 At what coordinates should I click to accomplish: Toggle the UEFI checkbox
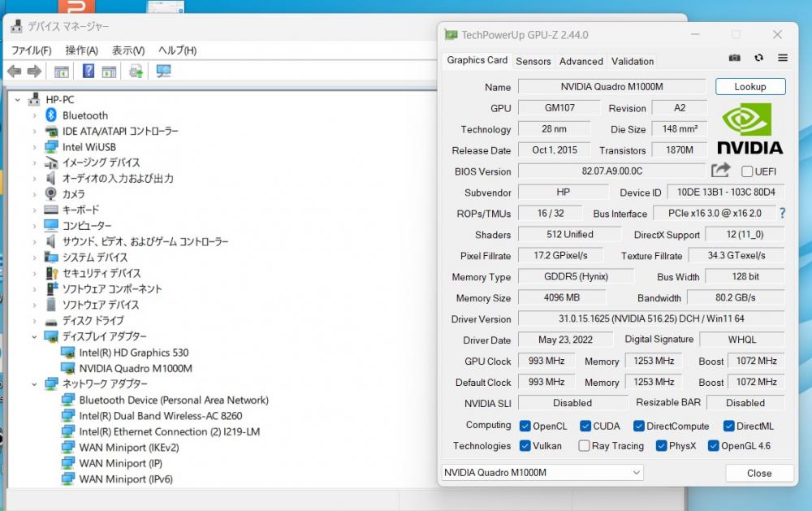[747, 171]
